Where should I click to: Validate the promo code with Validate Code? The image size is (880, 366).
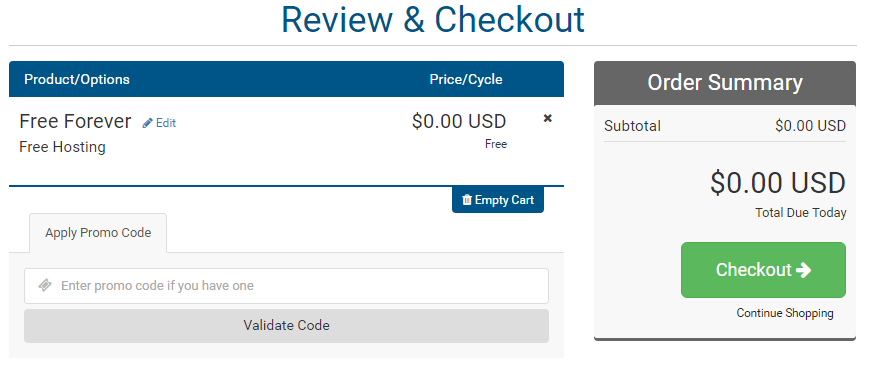pos(286,326)
